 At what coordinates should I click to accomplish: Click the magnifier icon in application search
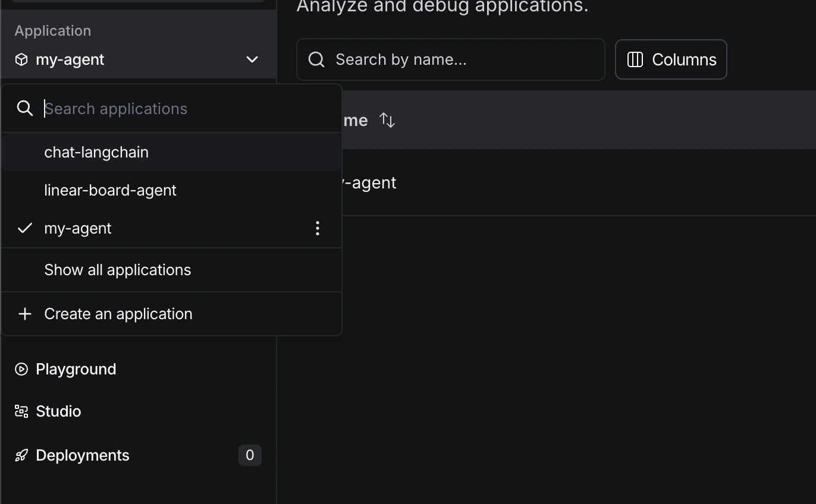click(x=24, y=108)
